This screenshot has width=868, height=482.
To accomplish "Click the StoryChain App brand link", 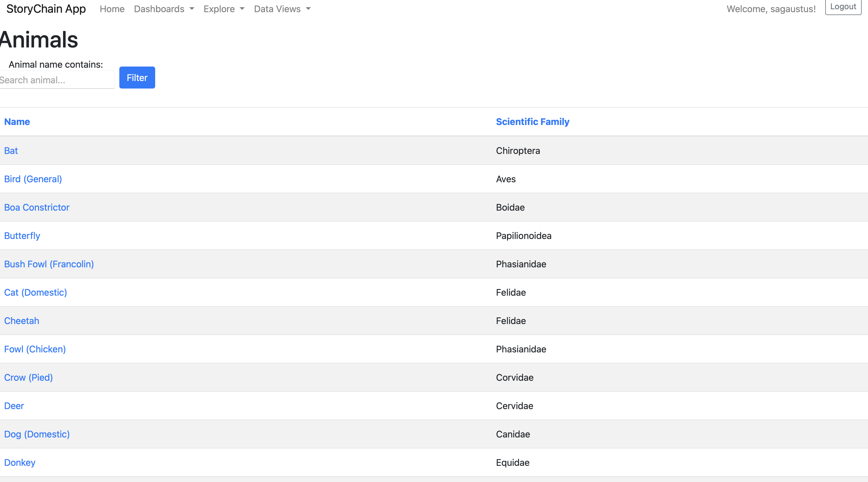I will pos(46,9).
